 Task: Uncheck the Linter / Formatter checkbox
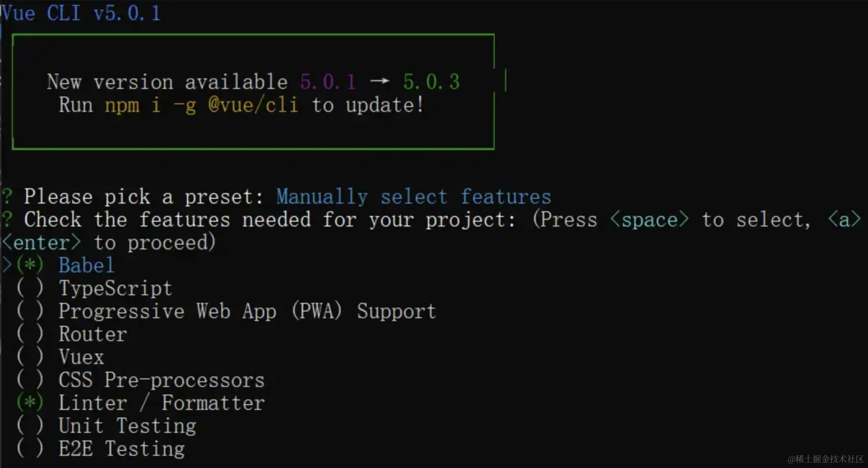[30, 403]
